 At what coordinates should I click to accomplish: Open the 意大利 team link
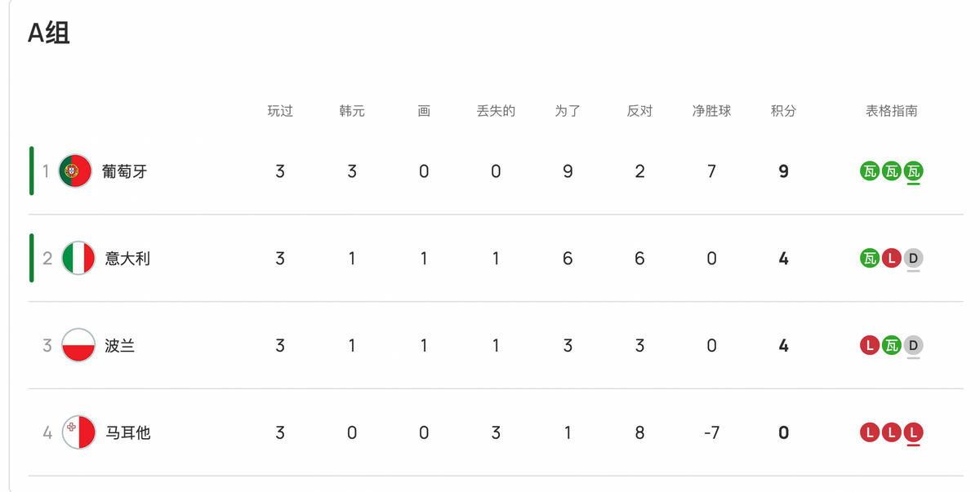(127, 259)
